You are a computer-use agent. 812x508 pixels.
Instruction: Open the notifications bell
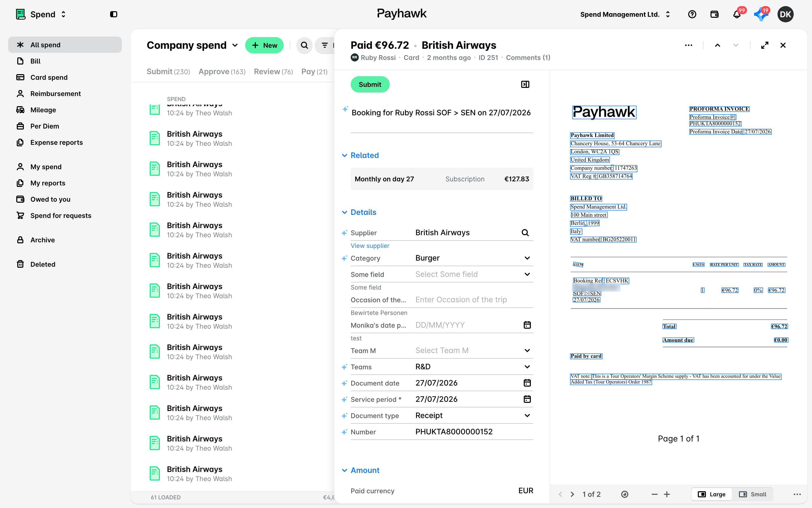[737, 14]
